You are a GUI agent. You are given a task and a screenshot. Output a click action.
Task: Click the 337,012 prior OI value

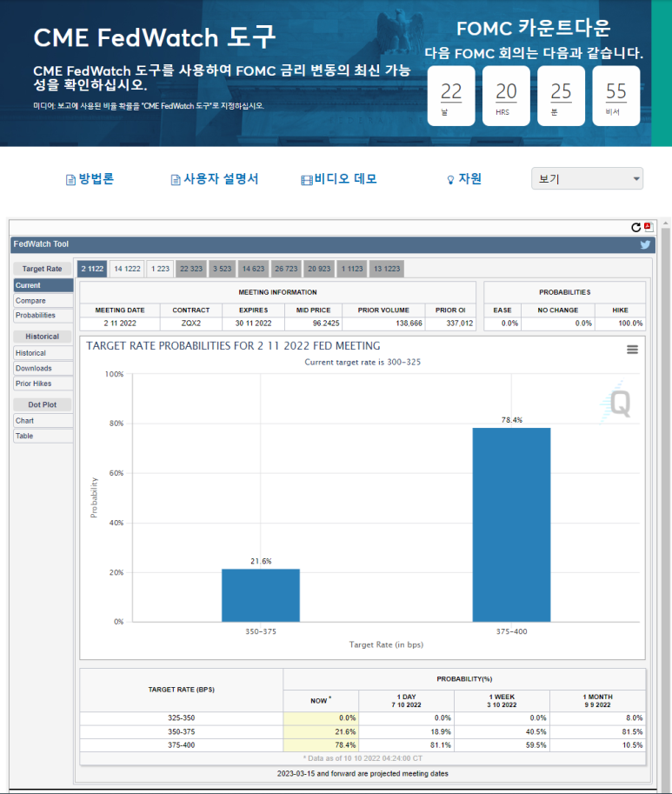point(460,323)
